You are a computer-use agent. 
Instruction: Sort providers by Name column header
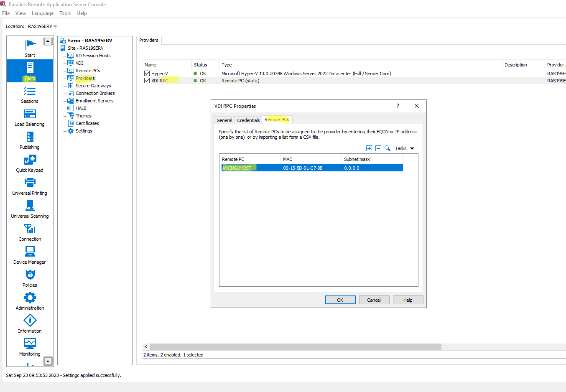pos(167,65)
